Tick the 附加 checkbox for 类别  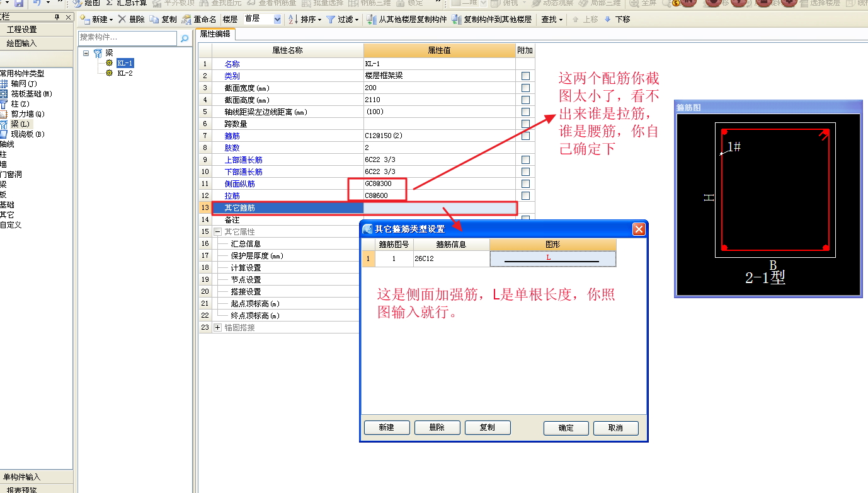(525, 76)
